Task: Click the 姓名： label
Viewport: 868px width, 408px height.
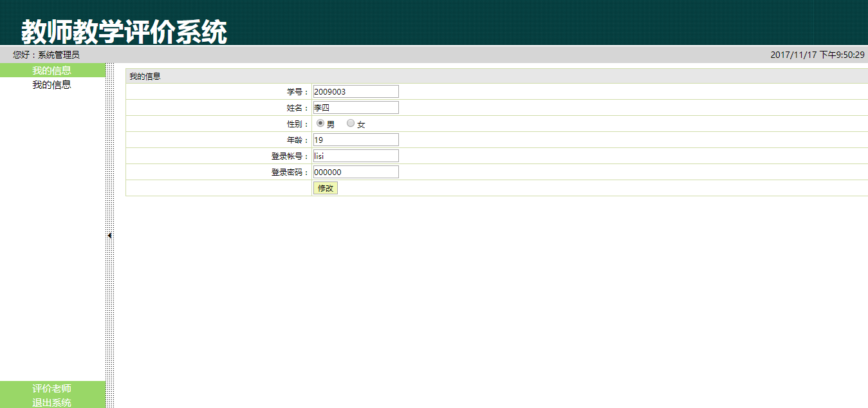Action: (x=298, y=108)
